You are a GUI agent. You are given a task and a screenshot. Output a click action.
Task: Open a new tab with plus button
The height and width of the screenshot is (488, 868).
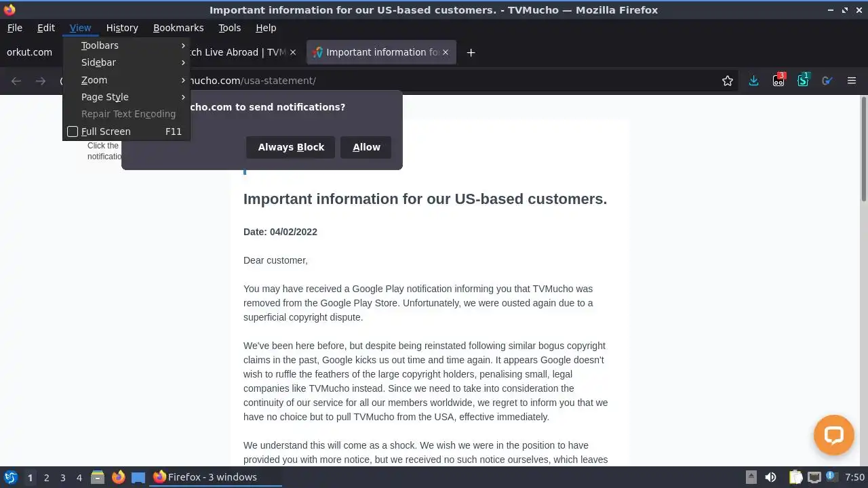click(471, 52)
